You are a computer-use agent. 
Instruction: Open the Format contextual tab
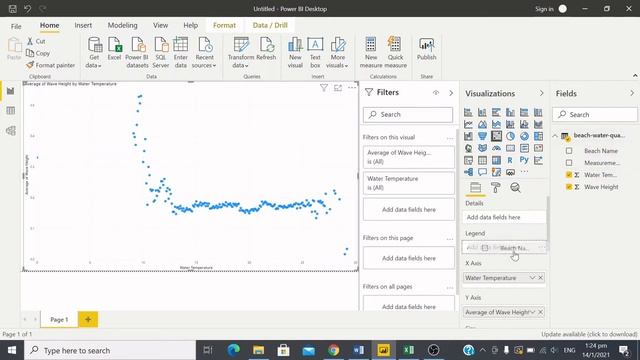pos(224,25)
